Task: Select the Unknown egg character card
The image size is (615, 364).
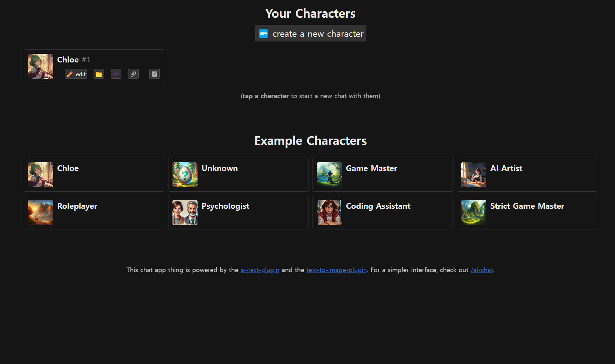Action: click(x=238, y=175)
